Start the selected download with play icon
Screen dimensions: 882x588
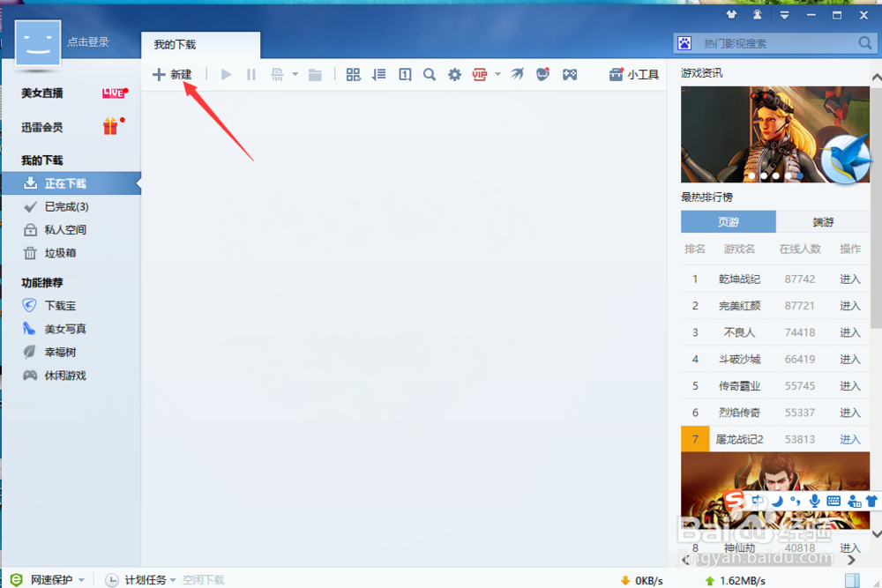point(226,74)
